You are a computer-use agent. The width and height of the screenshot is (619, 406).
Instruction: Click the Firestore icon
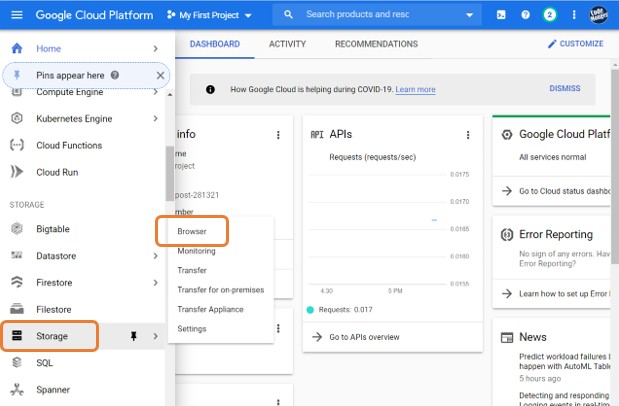(17, 282)
